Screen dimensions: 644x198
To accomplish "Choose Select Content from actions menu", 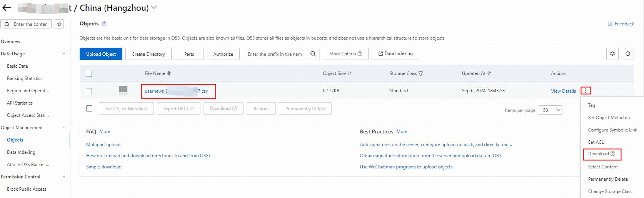I will pos(603,167).
